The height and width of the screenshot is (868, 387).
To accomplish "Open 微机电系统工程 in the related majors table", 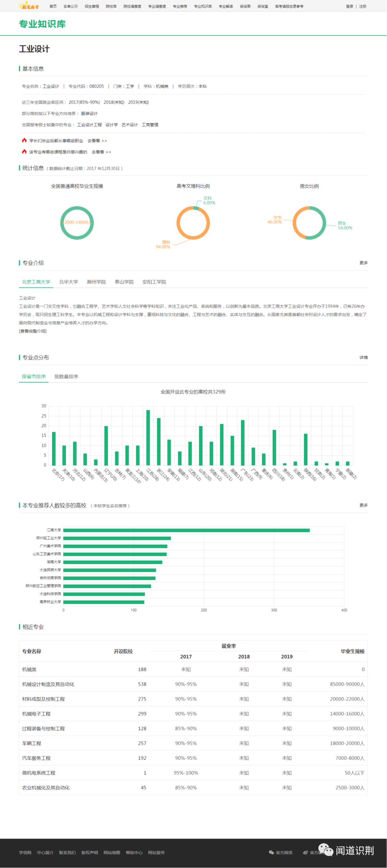I will point(39,773).
